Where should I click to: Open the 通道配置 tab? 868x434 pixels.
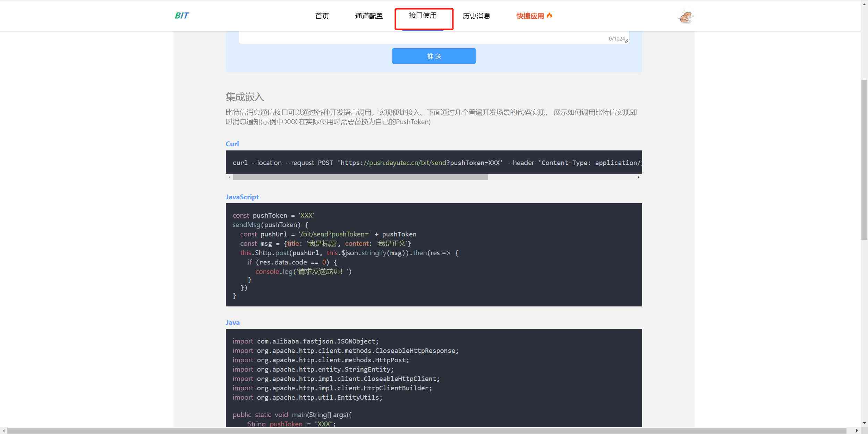[369, 16]
